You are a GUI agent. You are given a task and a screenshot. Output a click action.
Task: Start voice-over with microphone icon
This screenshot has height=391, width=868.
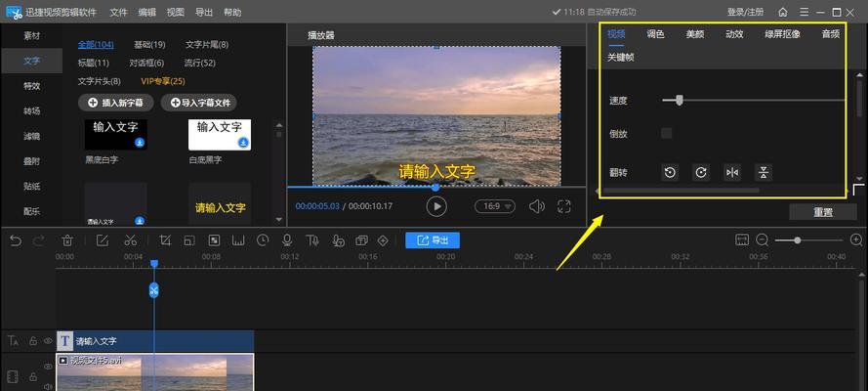tap(287, 240)
